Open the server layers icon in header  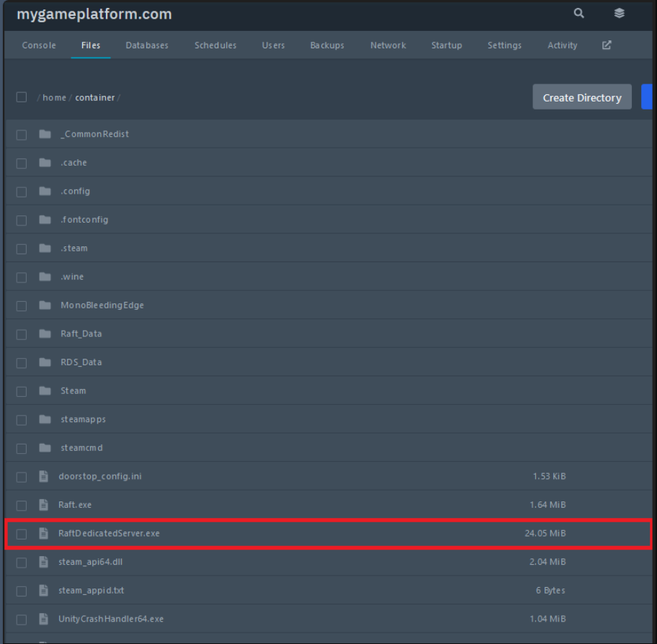[620, 13]
